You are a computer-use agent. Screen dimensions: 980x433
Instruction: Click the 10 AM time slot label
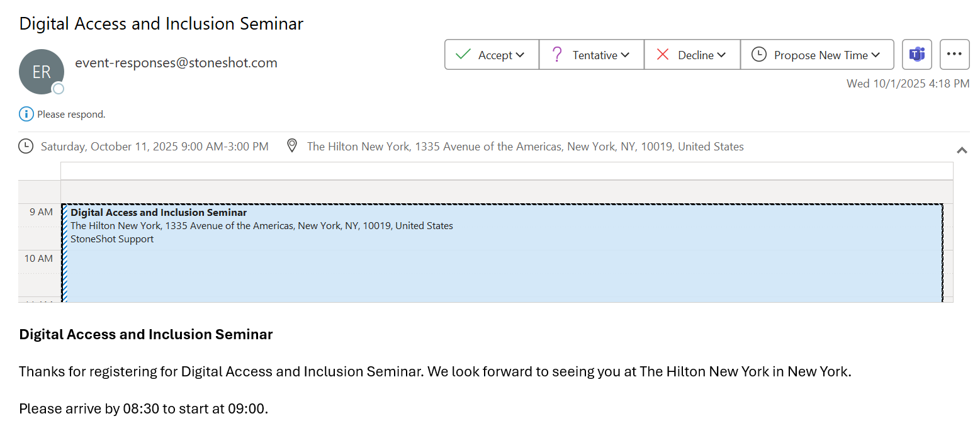coord(39,258)
